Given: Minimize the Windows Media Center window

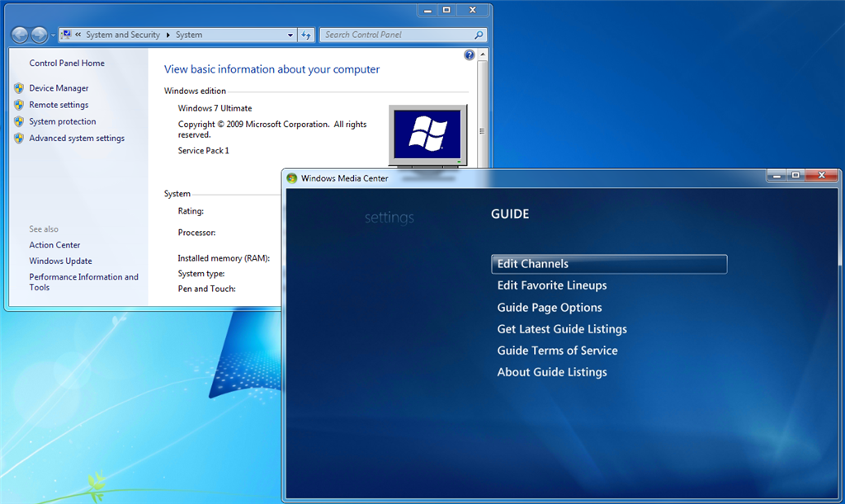Looking at the screenshot, I should pyautogui.click(x=777, y=176).
